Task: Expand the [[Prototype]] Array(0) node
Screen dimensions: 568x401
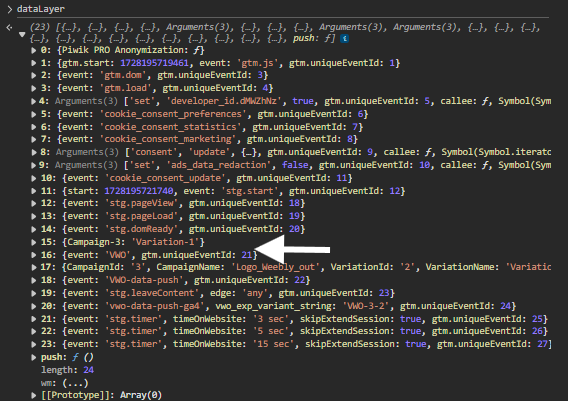Action: [x=34, y=395]
